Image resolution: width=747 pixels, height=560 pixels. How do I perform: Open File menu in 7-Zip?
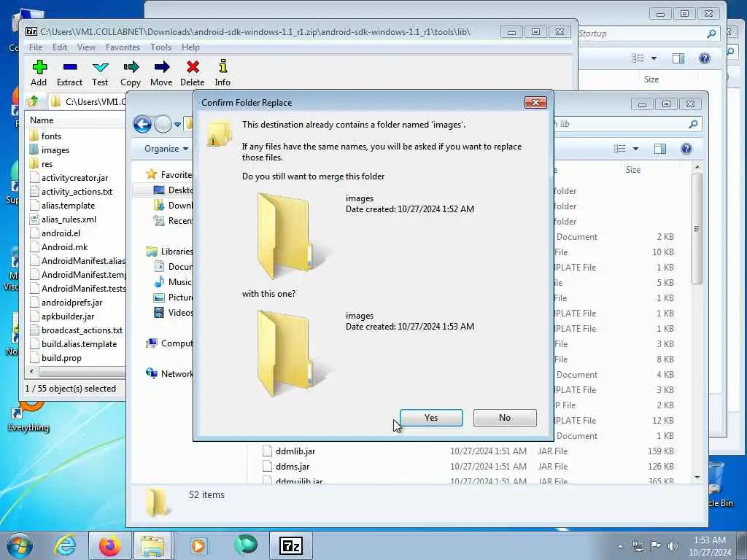point(36,47)
